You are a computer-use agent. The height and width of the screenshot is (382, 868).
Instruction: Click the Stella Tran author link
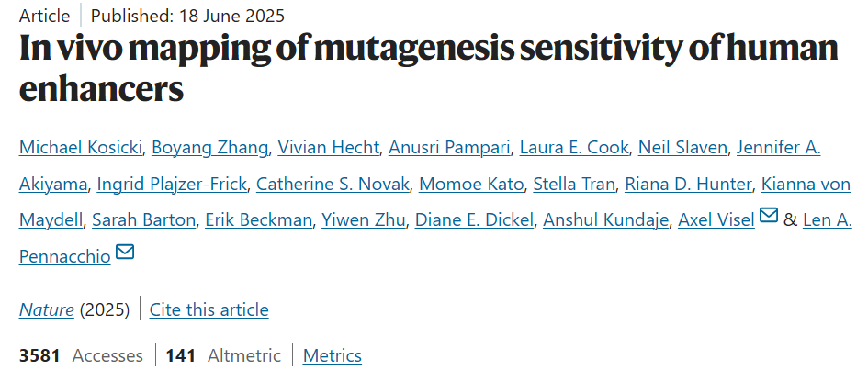point(574,184)
